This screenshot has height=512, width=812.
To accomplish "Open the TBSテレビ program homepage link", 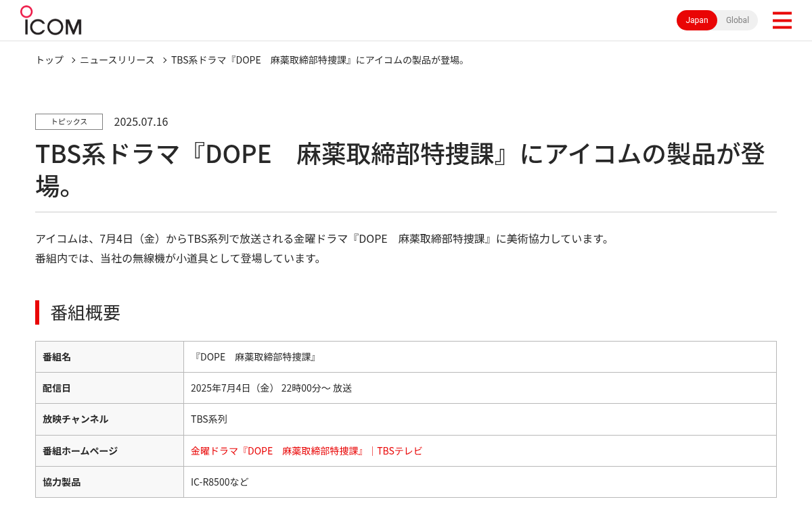I will [x=307, y=450].
